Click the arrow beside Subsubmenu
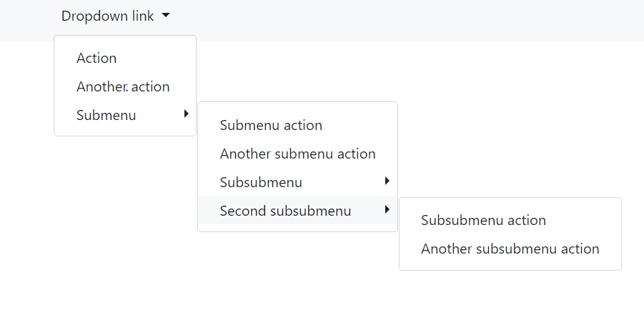This screenshot has height=310, width=644. click(x=387, y=181)
